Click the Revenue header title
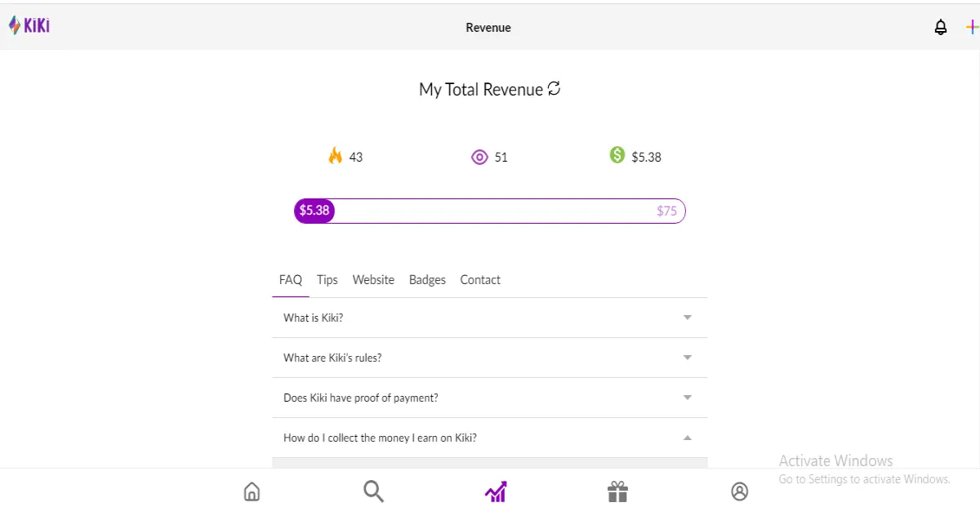This screenshot has width=980, height=507. [x=488, y=27]
